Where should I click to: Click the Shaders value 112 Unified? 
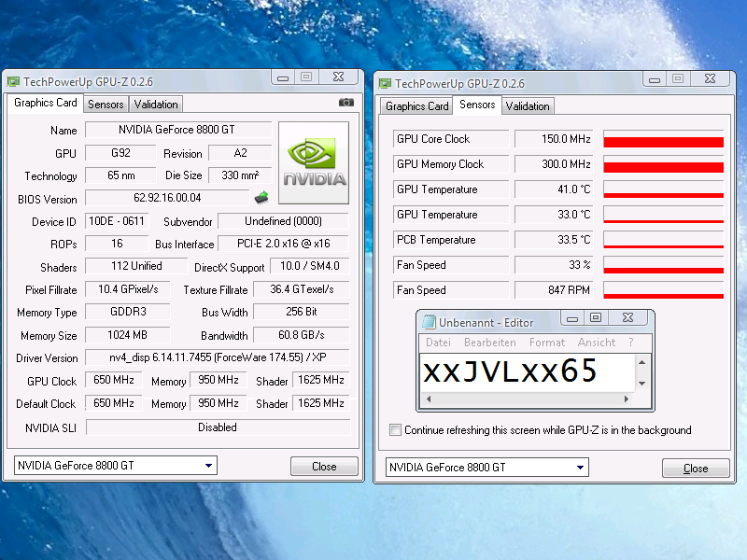tap(136, 266)
